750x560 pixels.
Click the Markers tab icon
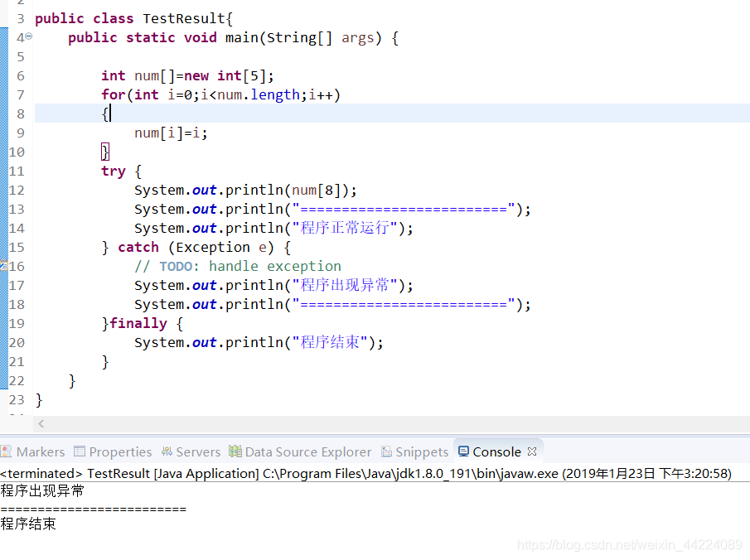7,451
